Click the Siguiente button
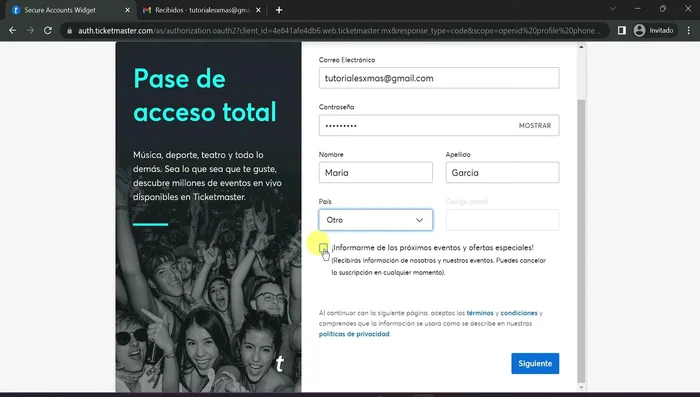This screenshot has width=700, height=397. [535, 364]
